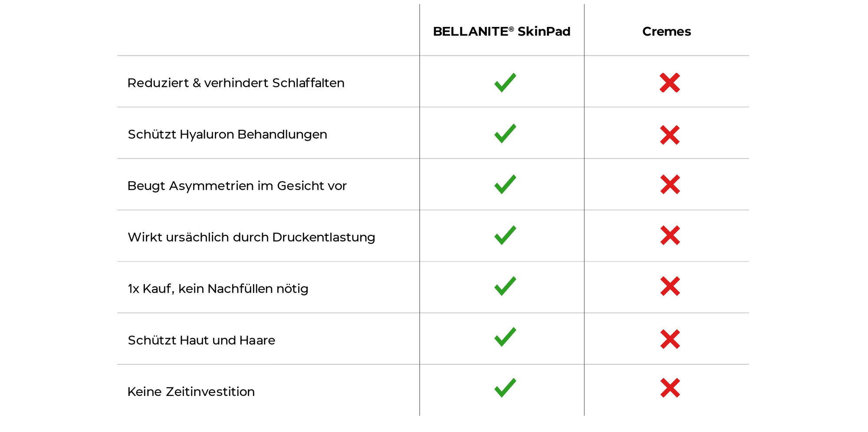The height and width of the screenshot is (432, 868).
Task: Click the red cross for Schützt Haut und Haare
Action: tap(670, 339)
